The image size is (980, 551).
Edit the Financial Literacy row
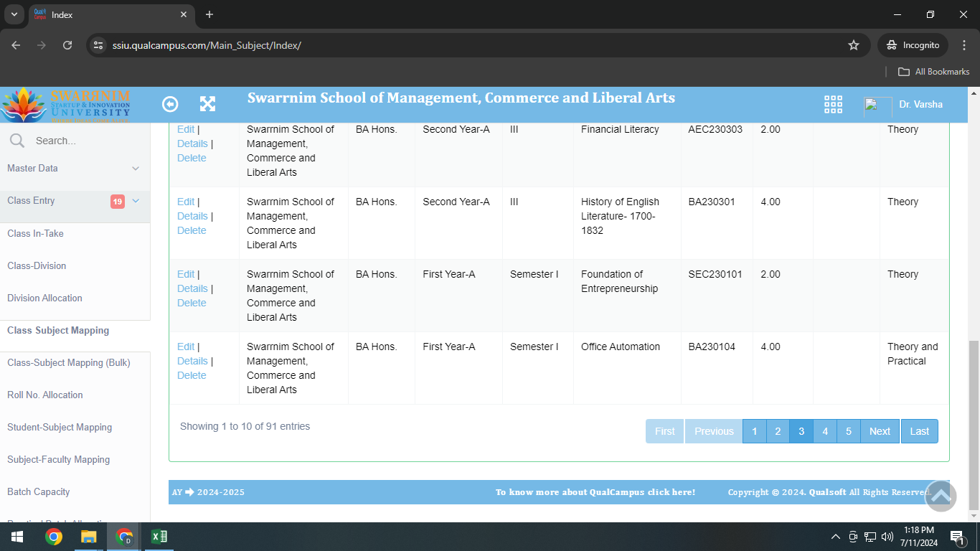coord(186,129)
